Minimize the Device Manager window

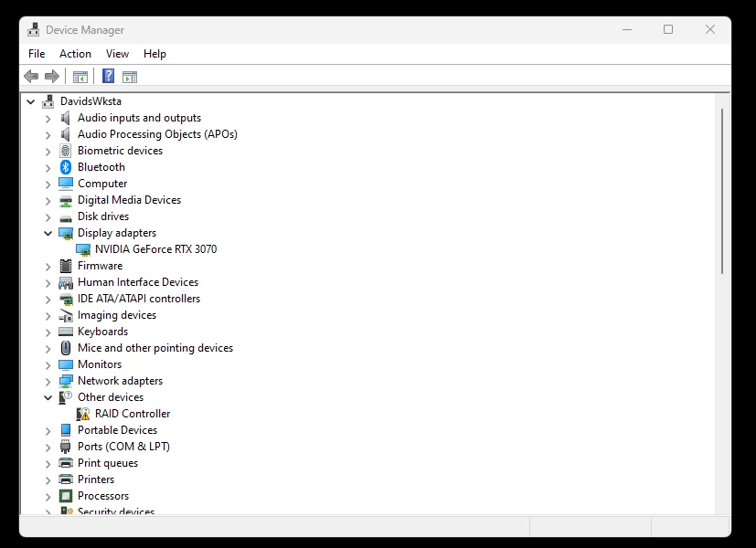click(x=627, y=29)
